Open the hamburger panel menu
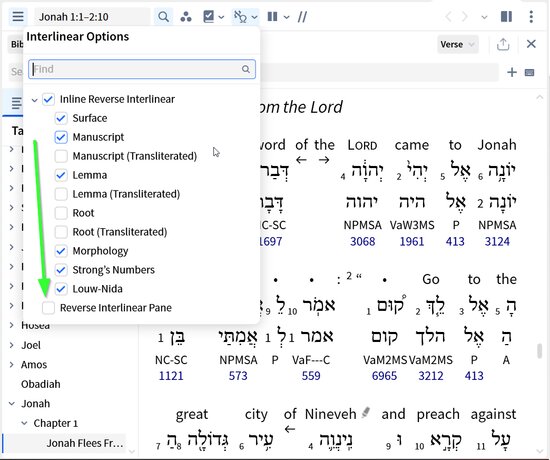The height and width of the screenshot is (460, 550). coord(18,16)
